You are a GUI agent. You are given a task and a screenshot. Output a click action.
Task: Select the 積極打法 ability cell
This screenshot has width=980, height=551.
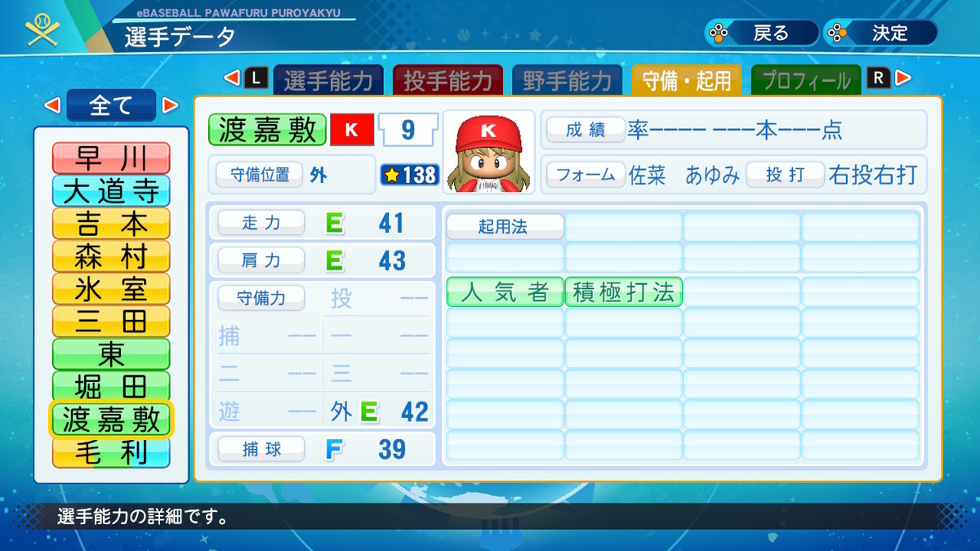[x=623, y=292]
